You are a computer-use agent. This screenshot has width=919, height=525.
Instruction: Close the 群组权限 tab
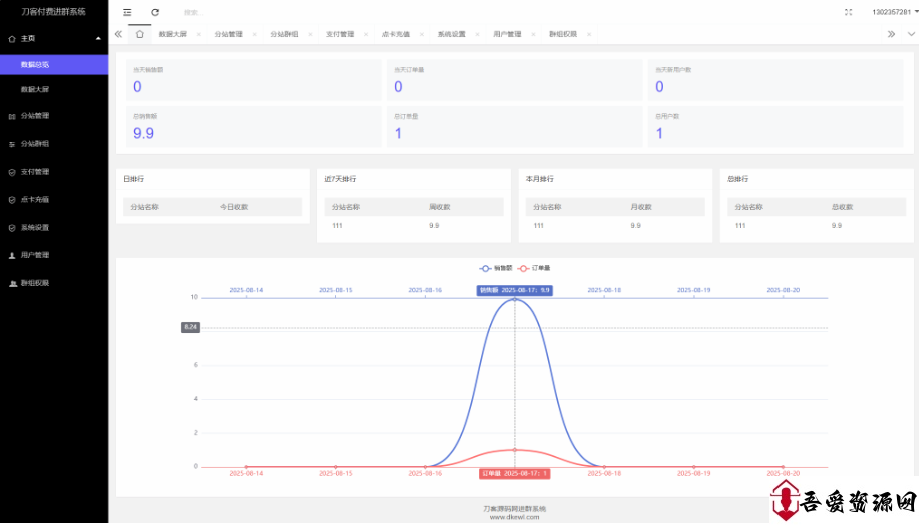click(x=588, y=35)
